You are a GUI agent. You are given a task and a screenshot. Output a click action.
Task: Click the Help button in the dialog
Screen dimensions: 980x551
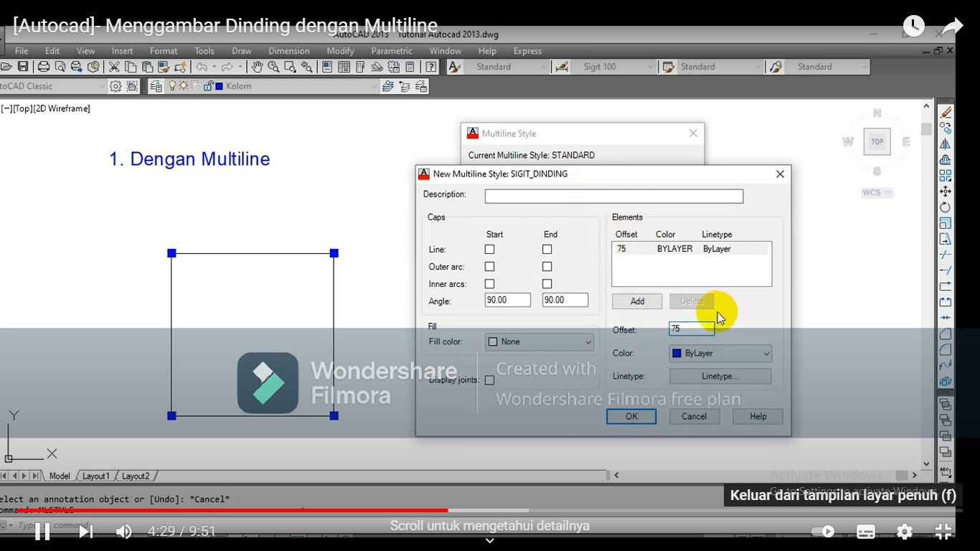pos(758,417)
